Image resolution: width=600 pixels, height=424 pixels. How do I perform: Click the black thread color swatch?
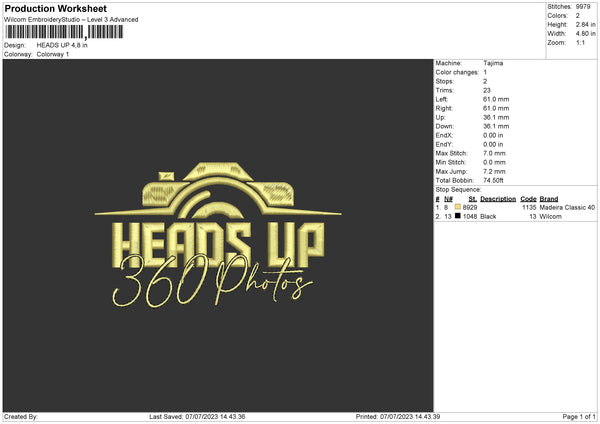pyautogui.click(x=458, y=216)
